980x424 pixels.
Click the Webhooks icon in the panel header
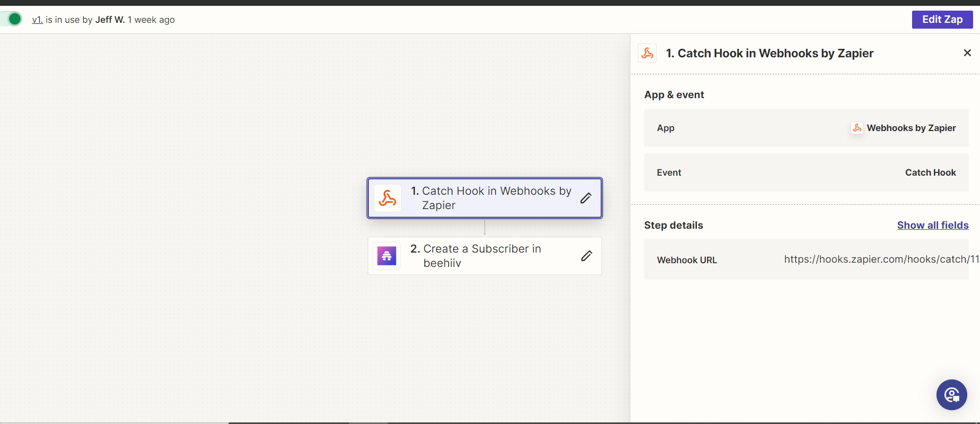click(x=647, y=53)
